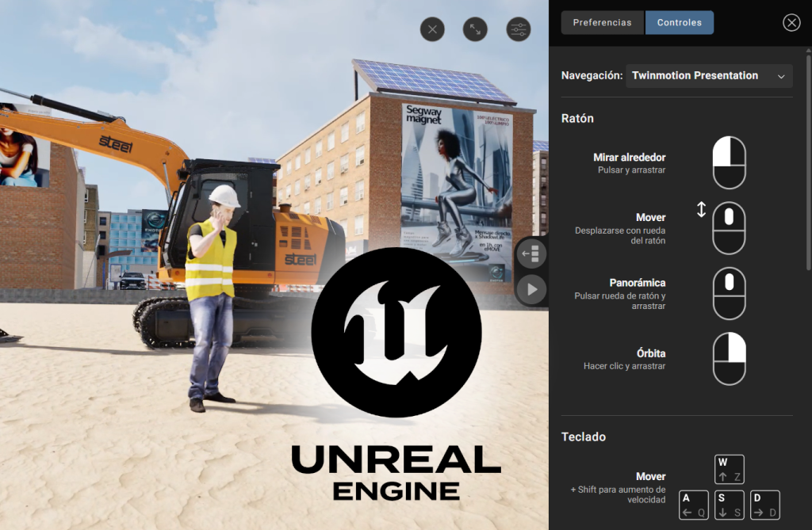Screen dimensions: 812x530
Task: Click the circular X button in the viewport
Action: tap(432, 30)
